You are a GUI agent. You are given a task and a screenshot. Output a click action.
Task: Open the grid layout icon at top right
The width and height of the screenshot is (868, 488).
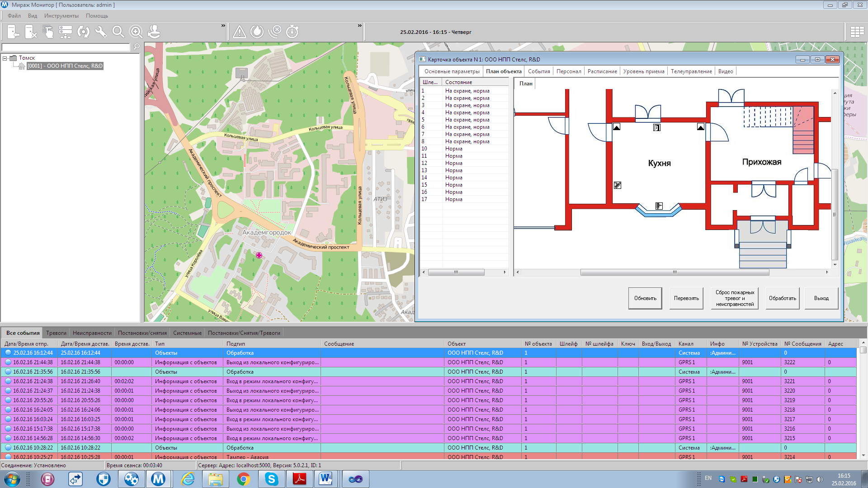point(857,32)
